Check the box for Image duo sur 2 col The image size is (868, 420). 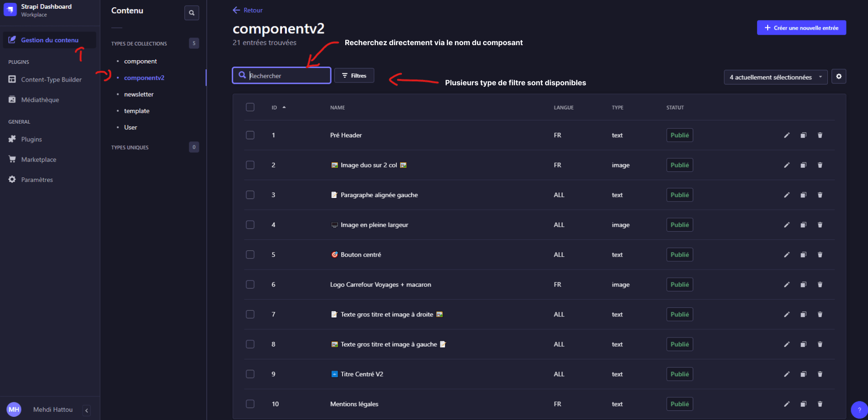250,165
